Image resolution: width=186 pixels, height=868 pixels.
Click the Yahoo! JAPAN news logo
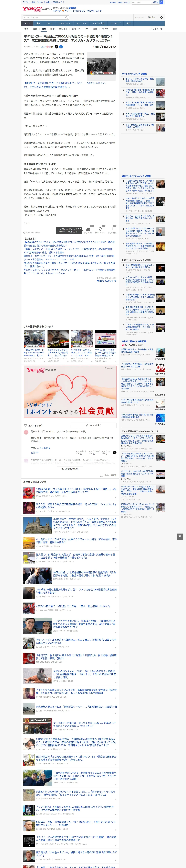point(37,9)
